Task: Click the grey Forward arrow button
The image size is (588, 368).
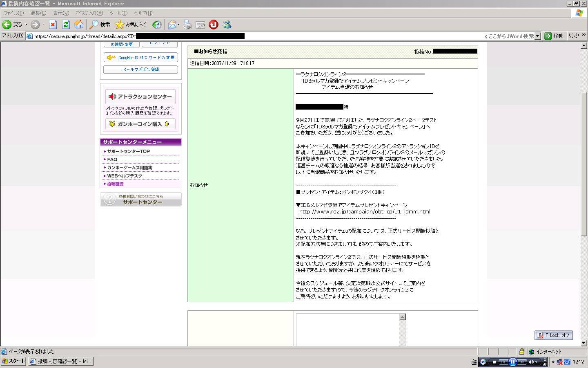Action: (35, 25)
